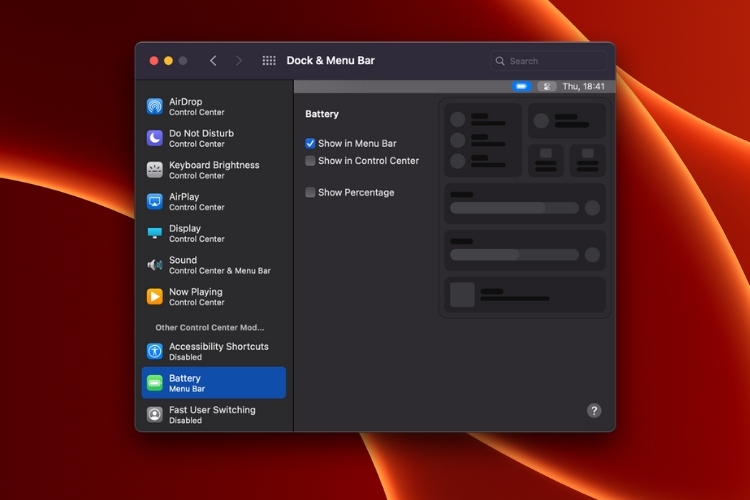Click the Sound speaker icon
750x500 pixels.
(x=155, y=265)
